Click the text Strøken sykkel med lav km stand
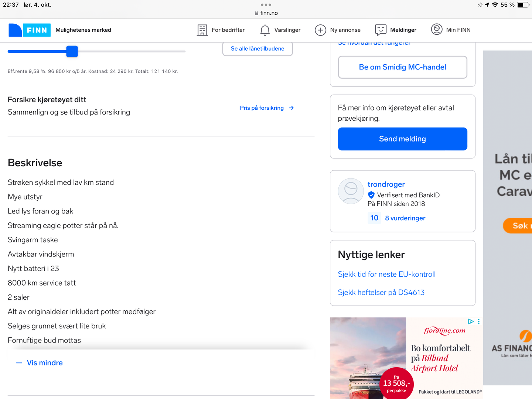Image resolution: width=532 pixels, height=399 pixels. coord(61,183)
